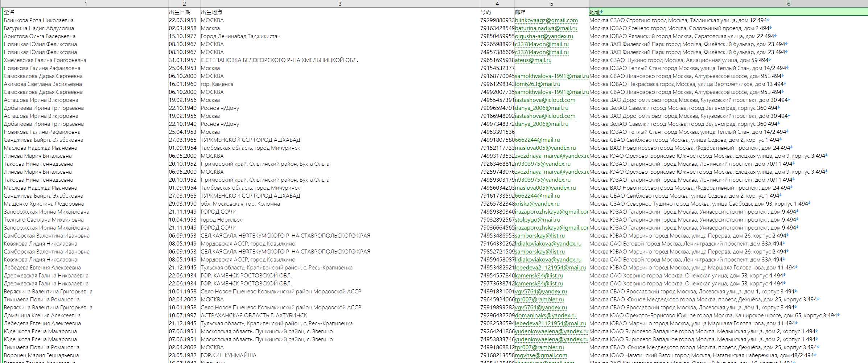Click phone number 79773638712
This screenshot has width=868, height=363.
tap(497, 284)
